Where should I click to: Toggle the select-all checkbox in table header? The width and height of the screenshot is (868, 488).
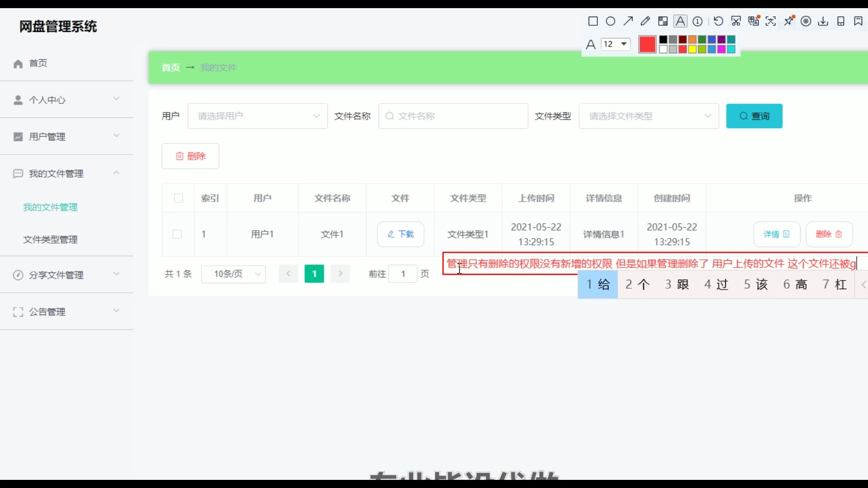pyautogui.click(x=179, y=198)
